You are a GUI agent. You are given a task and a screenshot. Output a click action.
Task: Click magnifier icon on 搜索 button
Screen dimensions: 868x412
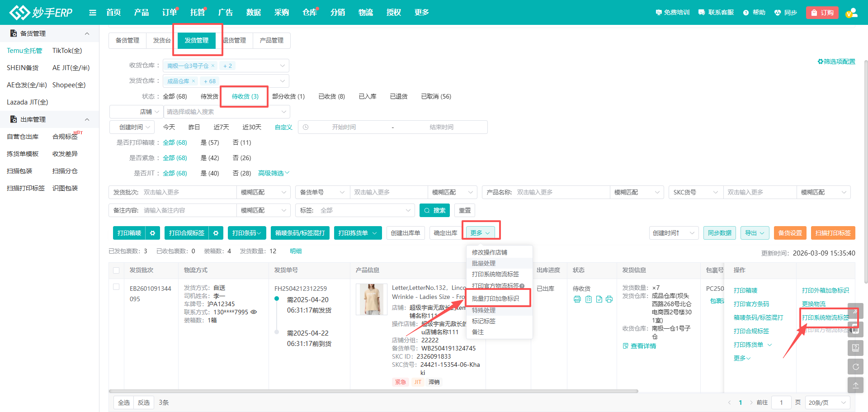(x=427, y=210)
